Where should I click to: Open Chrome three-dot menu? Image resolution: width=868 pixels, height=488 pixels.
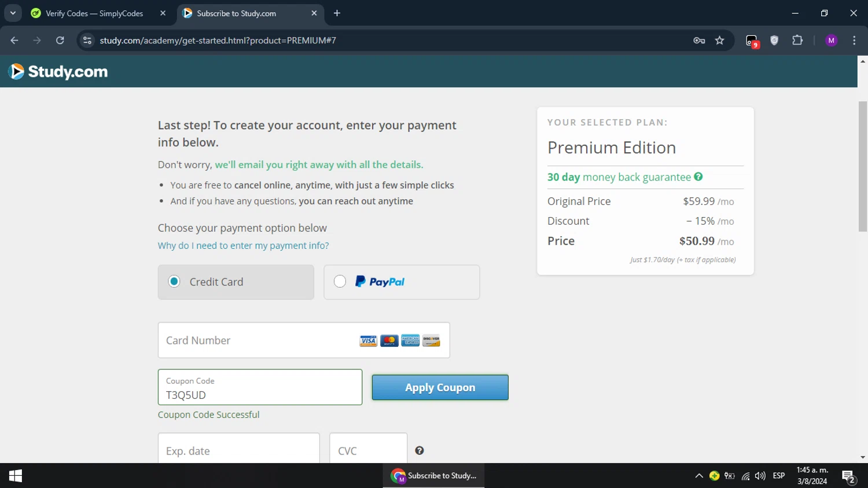tap(854, 41)
